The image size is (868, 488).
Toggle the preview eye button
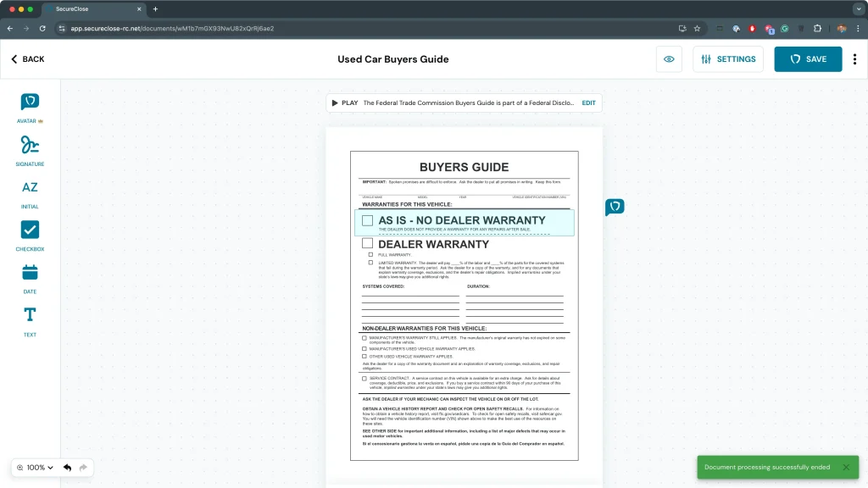tap(669, 59)
